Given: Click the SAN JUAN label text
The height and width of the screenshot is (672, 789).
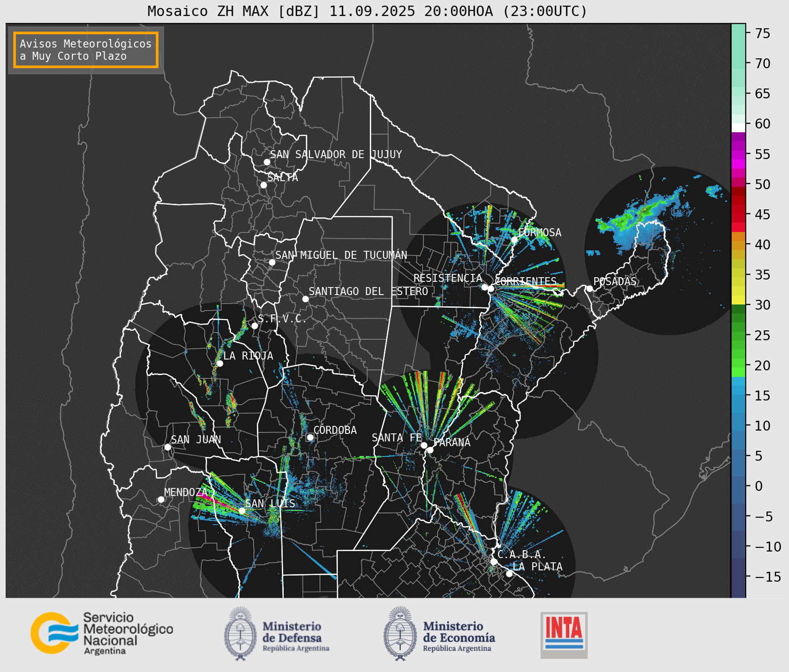Looking at the screenshot, I should (x=196, y=440).
